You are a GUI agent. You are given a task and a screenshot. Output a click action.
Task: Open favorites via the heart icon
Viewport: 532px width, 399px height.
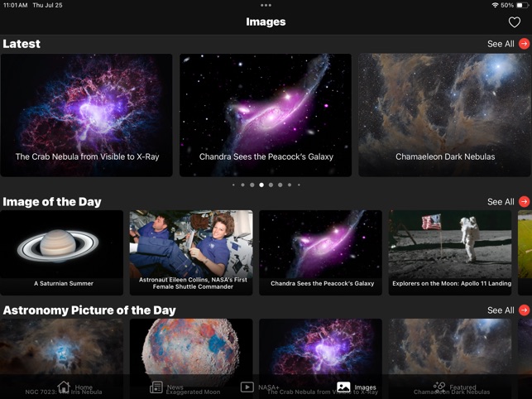515,22
